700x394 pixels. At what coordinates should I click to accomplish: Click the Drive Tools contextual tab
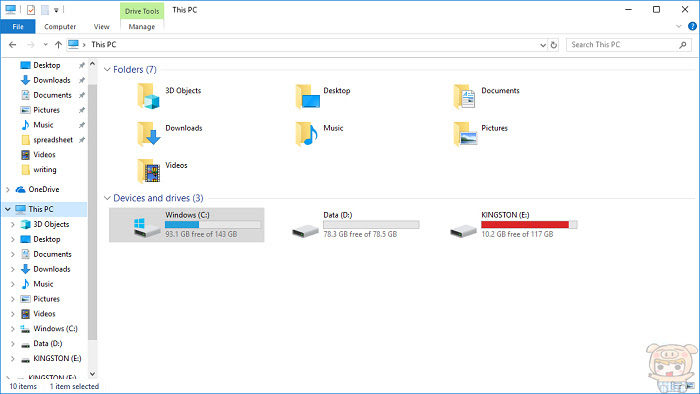tap(142, 11)
